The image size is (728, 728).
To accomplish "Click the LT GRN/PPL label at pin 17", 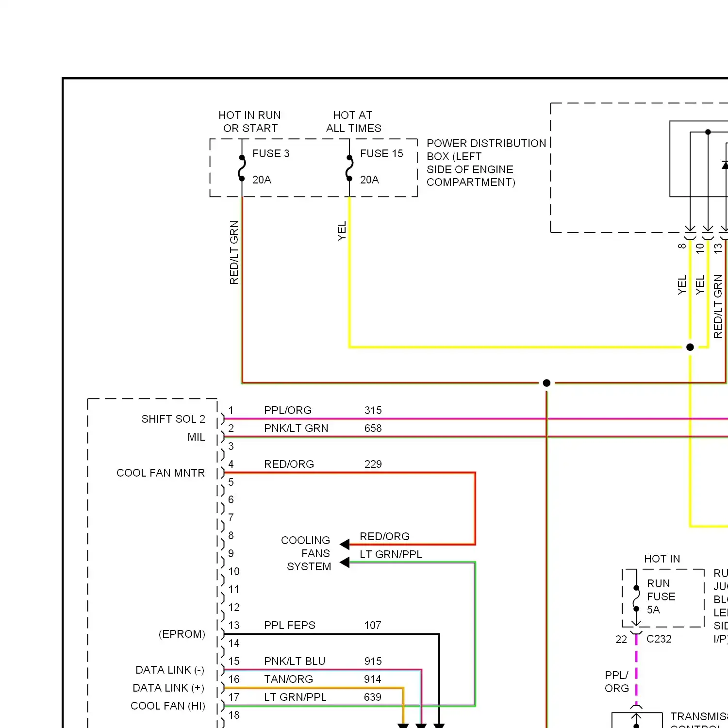I will pos(295,697).
